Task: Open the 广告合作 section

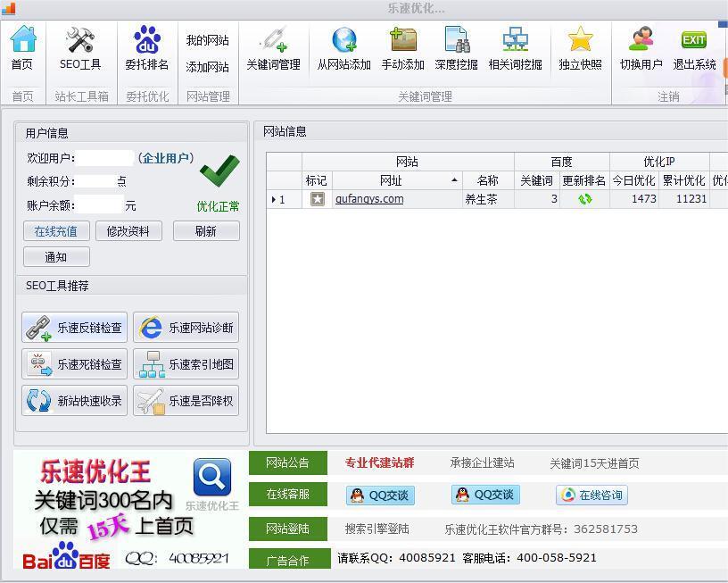Action: [287, 558]
